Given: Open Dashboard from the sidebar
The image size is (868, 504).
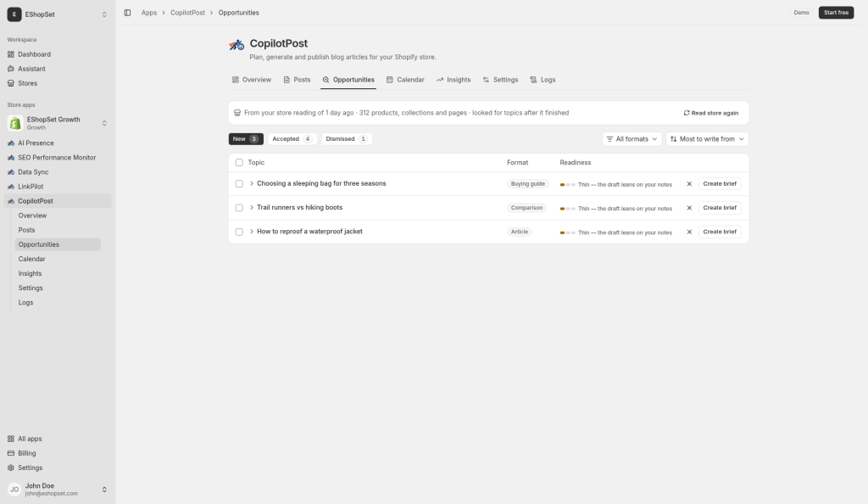Looking at the screenshot, I should (58, 54).
